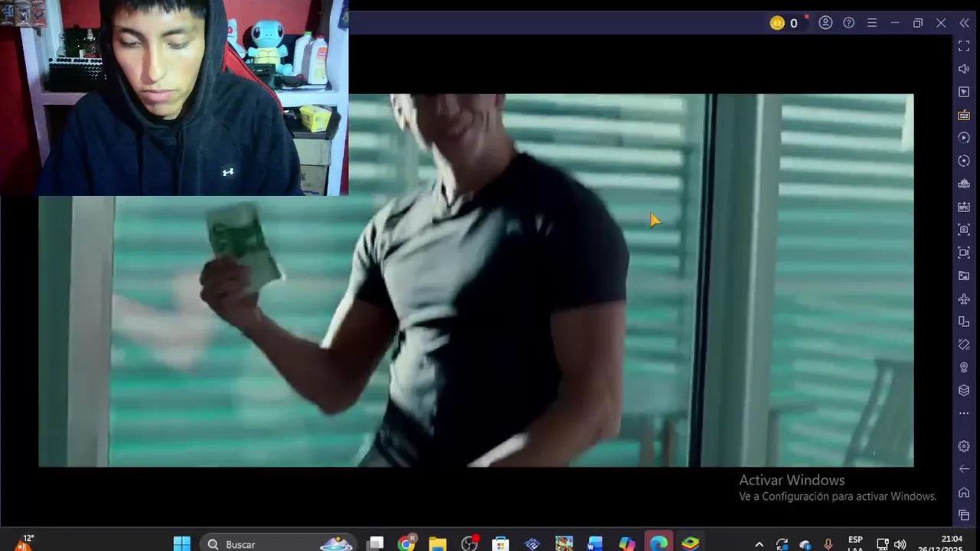Viewport: 980px width, 551px height.
Task: Take a screenshot with camera icon
Action: (x=964, y=230)
